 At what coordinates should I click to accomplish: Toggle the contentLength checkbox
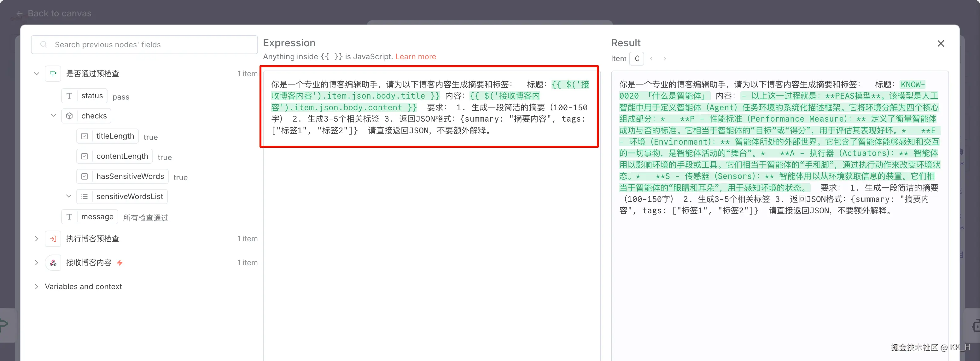[85, 156]
